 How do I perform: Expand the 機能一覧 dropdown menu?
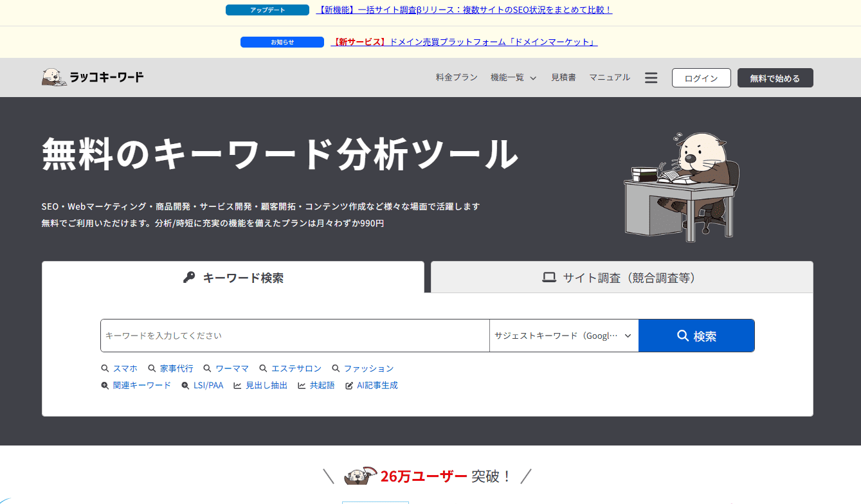pyautogui.click(x=513, y=78)
